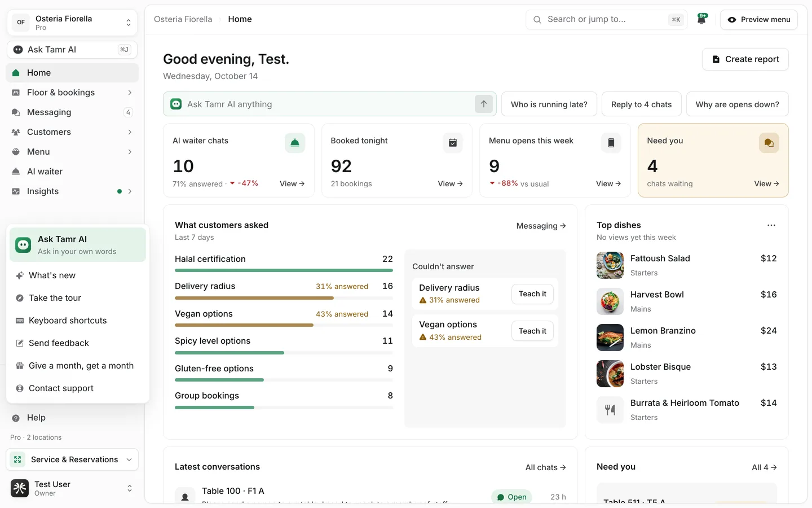Image resolution: width=812 pixels, height=508 pixels.
Task: Click the Preview menu button
Action: pos(759,19)
